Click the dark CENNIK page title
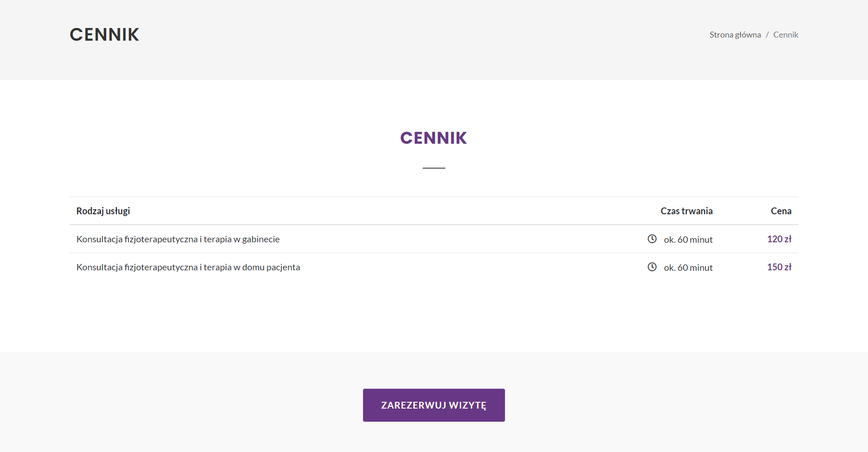 pyautogui.click(x=104, y=35)
